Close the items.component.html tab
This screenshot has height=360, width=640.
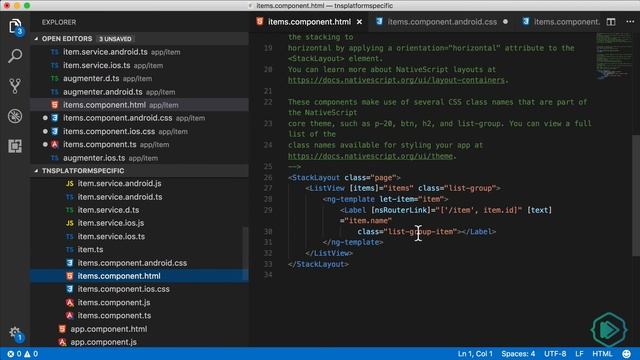(x=359, y=22)
